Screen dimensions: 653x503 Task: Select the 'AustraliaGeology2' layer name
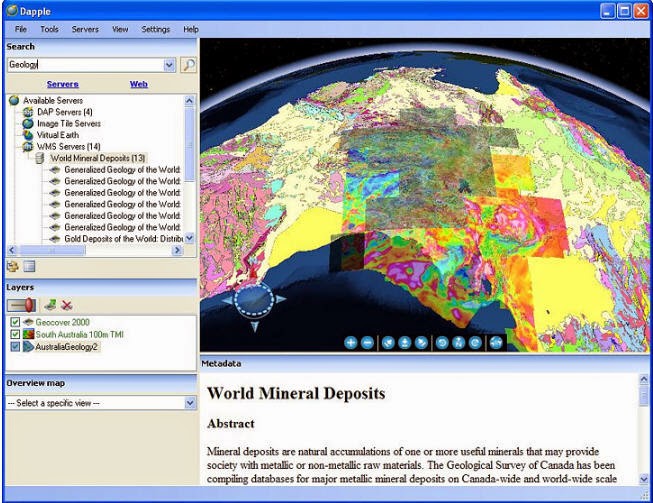(x=66, y=346)
